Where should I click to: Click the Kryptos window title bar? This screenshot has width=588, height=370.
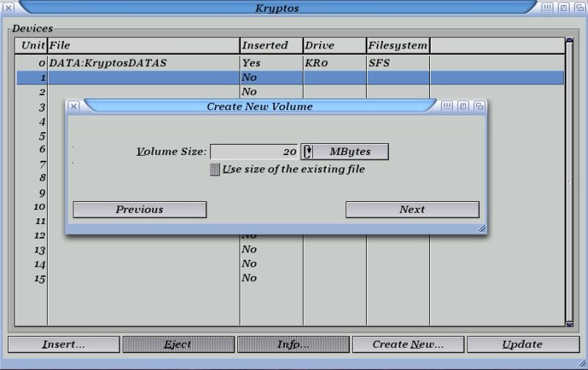tap(277, 8)
